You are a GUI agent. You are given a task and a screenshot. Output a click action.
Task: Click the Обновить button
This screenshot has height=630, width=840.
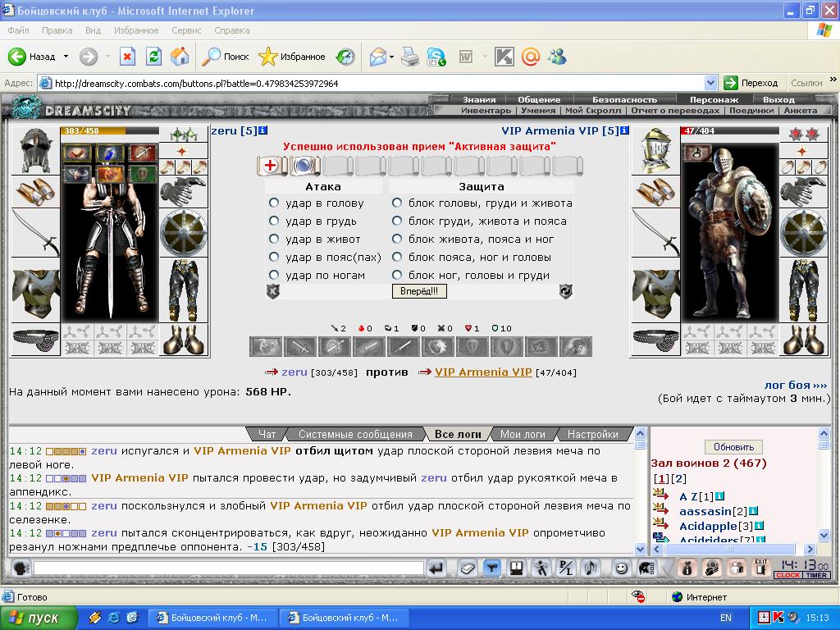[x=733, y=447]
